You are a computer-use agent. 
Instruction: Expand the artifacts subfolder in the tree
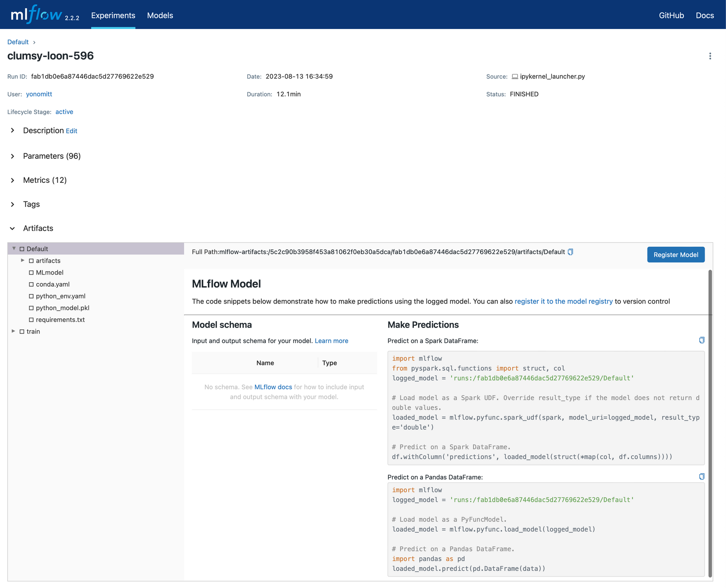click(23, 260)
